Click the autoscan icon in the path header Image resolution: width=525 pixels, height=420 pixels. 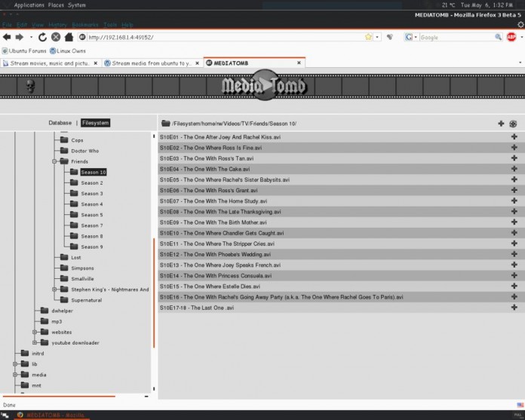click(x=513, y=124)
